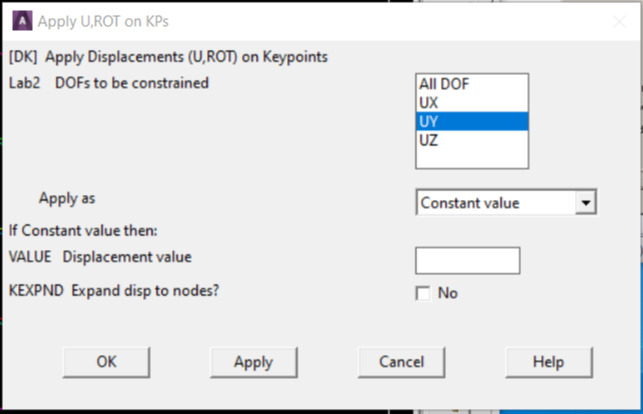Click the VALUE Displacement value label
This screenshot has height=414, width=643.
click(100, 257)
